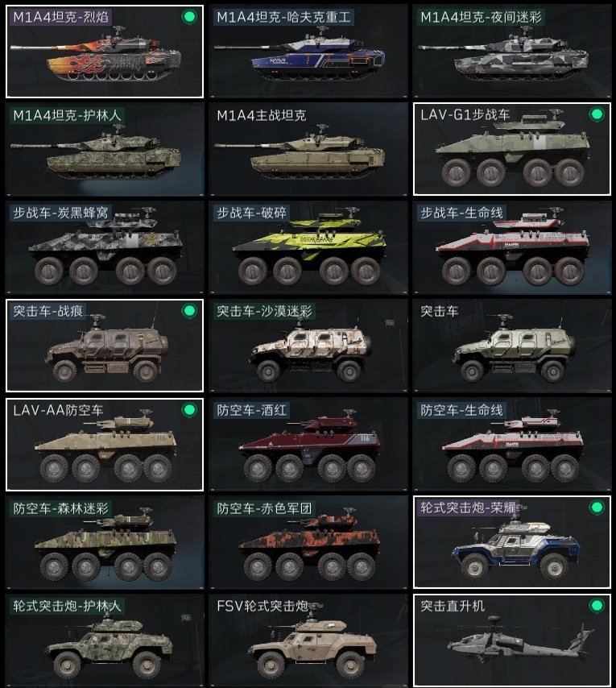Choose the 步战车-生命线 red-white skin
Screen dimensions: 616x688
(x=512, y=247)
